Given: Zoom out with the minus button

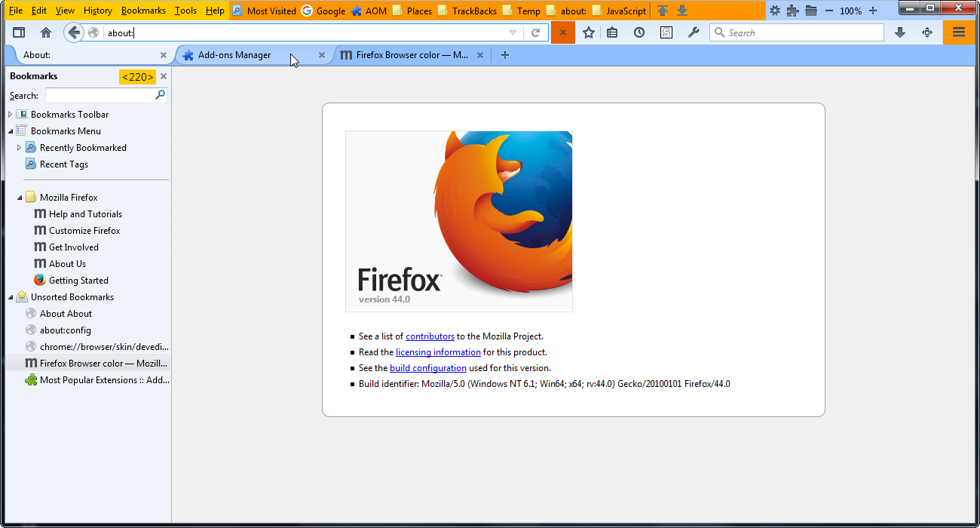Looking at the screenshot, I should [x=829, y=11].
